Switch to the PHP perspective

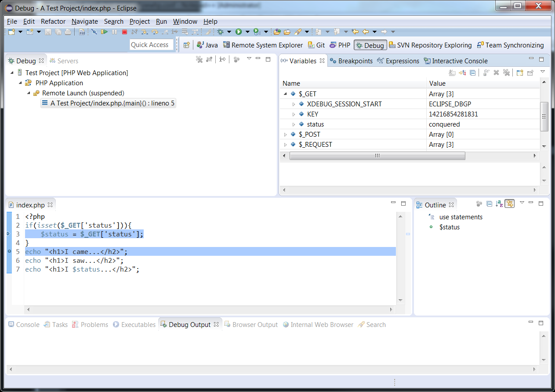[340, 45]
